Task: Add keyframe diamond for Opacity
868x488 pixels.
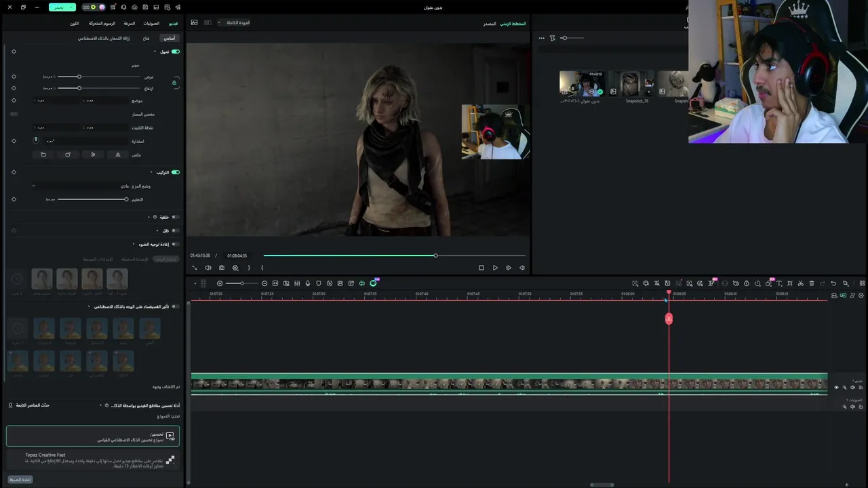Action: pos(14,199)
